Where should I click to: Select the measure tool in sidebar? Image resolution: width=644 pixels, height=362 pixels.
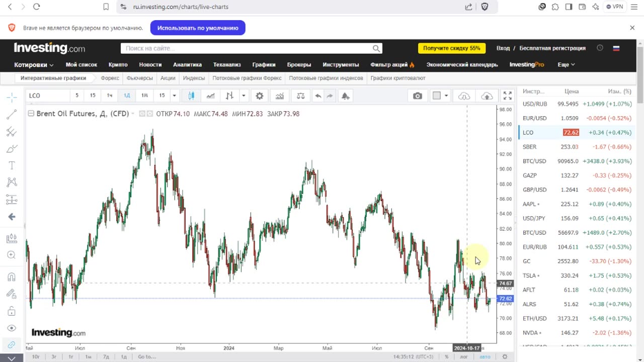point(12,238)
